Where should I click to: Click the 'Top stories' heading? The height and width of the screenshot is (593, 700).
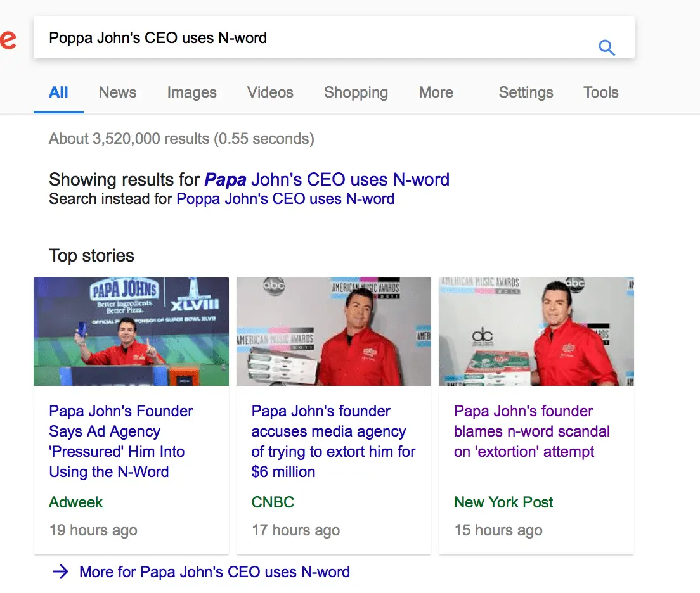point(91,256)
